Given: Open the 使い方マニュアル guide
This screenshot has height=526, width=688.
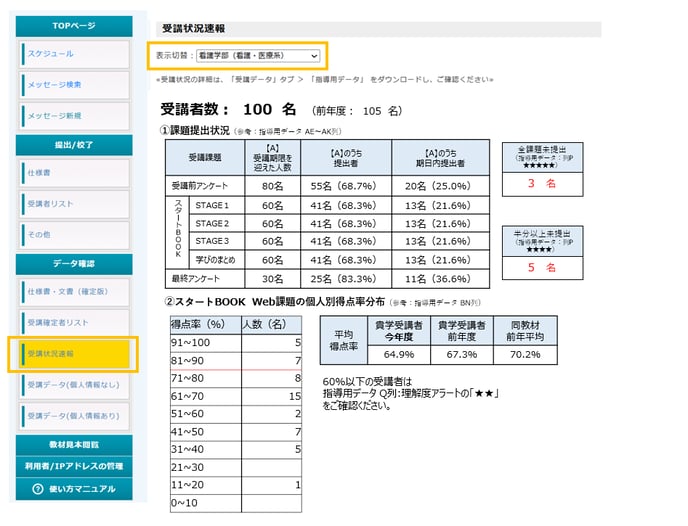Looking at the screenshot, I should pyautogui.click(x=80, y=489).
